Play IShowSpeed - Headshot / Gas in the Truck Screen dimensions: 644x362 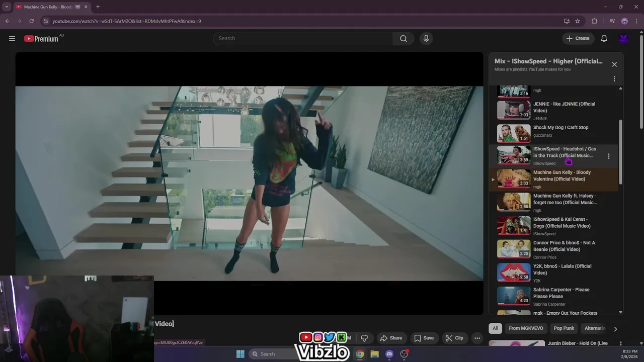(x=553, y=156)
